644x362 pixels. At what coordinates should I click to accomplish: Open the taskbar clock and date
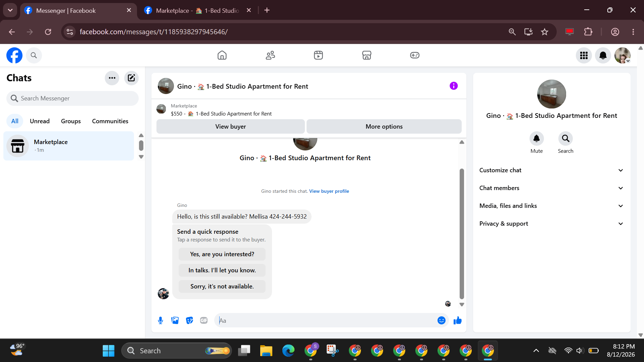point(621,351)
